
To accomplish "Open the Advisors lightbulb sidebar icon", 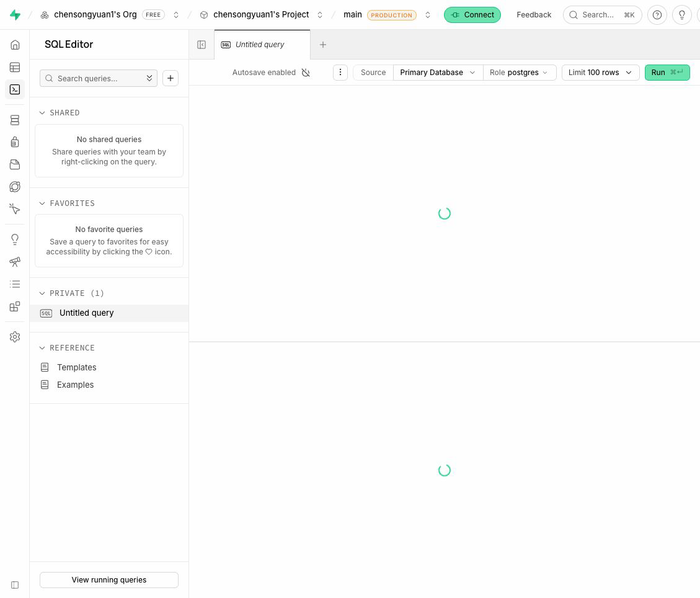I will (15, 239).
